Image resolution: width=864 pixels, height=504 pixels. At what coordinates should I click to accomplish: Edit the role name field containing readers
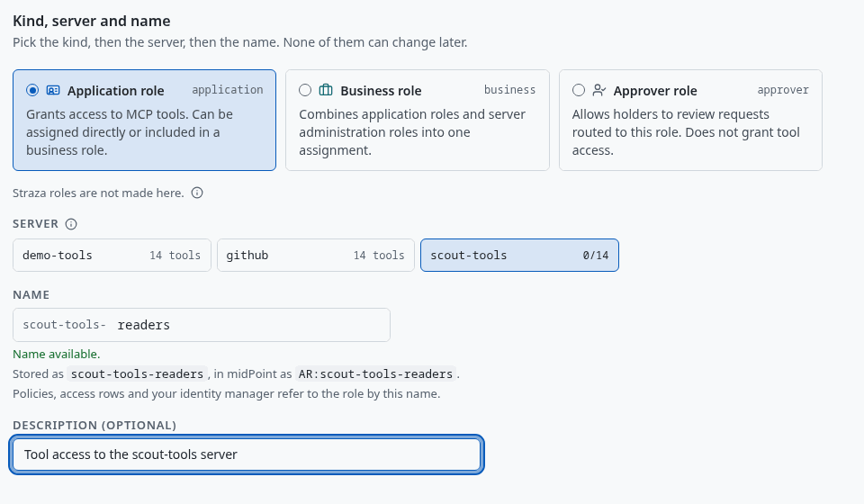(202, 325)
